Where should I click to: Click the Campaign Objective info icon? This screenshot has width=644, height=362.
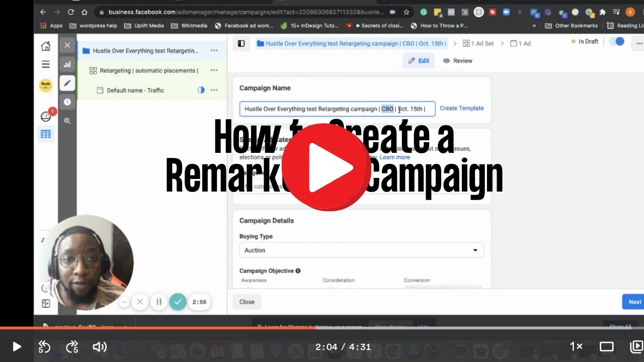tap(298, 271)
